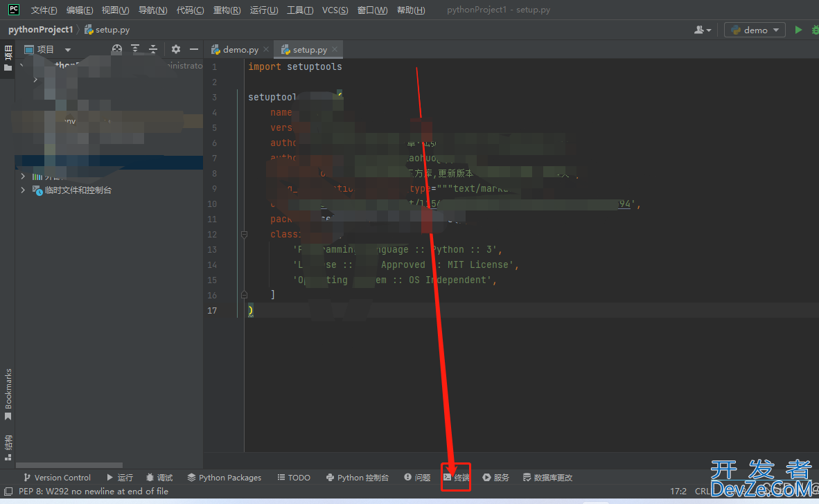This screenshot has width=819, height=504.
Task: Close the setup.py tab
Action: click(334, 49)
